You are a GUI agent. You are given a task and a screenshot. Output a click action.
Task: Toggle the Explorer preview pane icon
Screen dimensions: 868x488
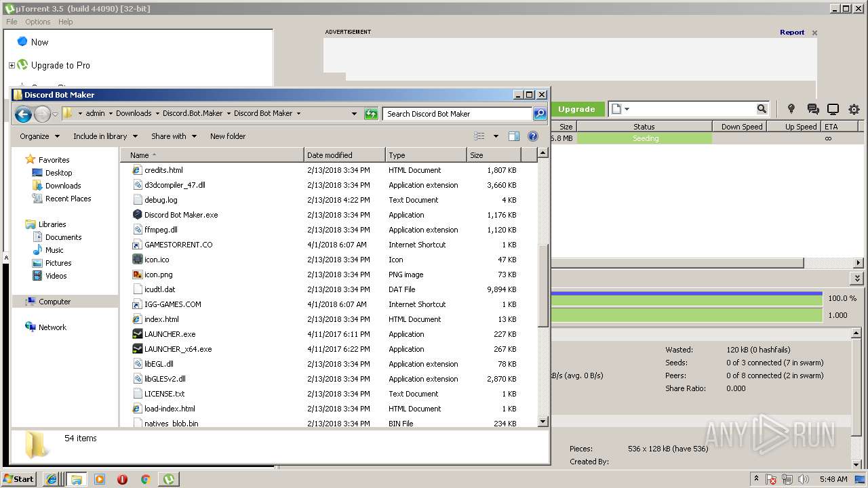[513, 136]
